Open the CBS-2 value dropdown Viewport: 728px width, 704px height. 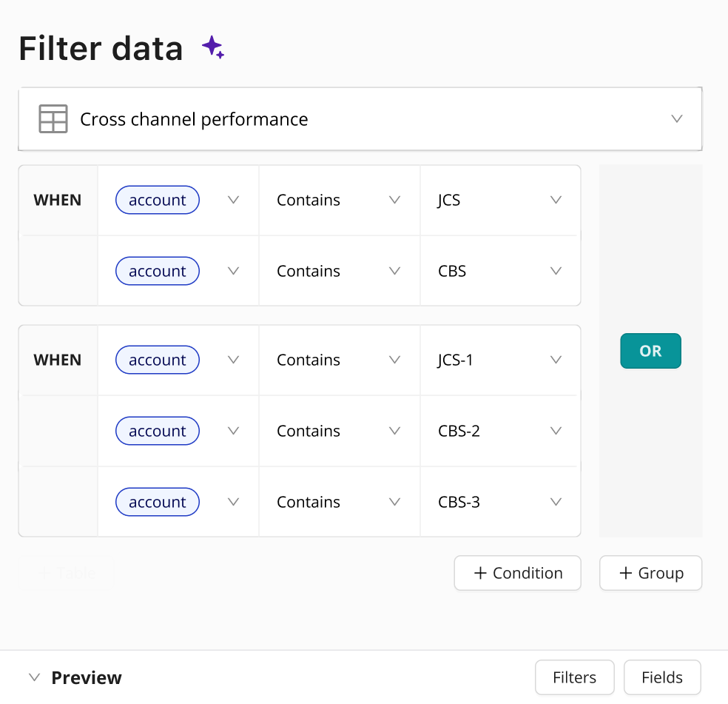pyautogui.click(x=556, y=431)
